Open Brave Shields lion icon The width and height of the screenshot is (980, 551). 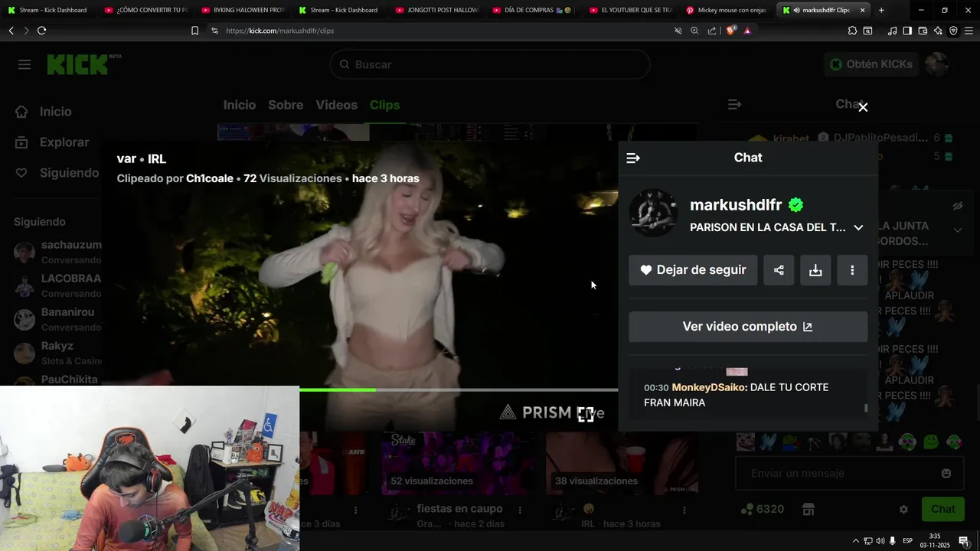(731, 31)
